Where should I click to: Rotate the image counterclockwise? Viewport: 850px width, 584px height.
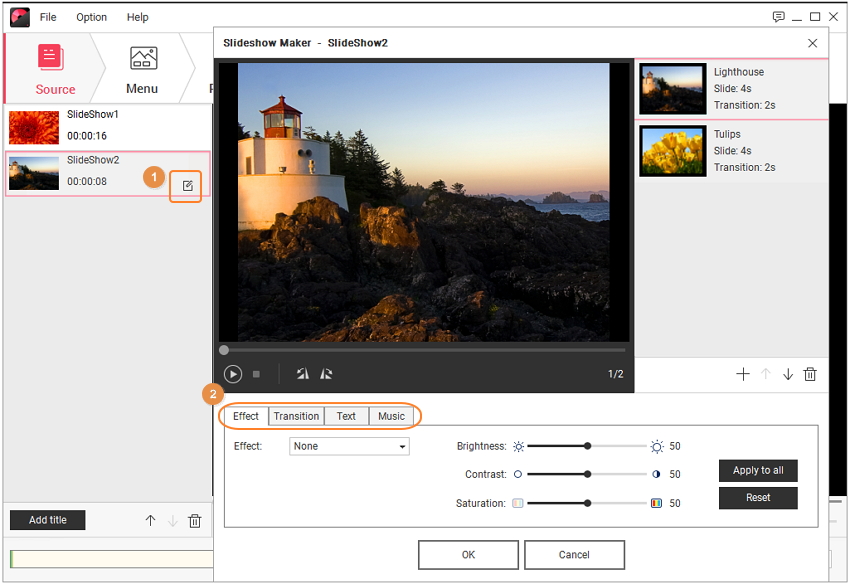pos(302,374)
